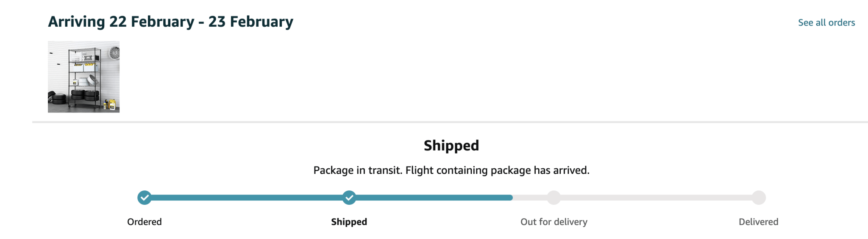Click the Shipped checkmark icon on tracker
868x239 pixels.
click(349, 198)
